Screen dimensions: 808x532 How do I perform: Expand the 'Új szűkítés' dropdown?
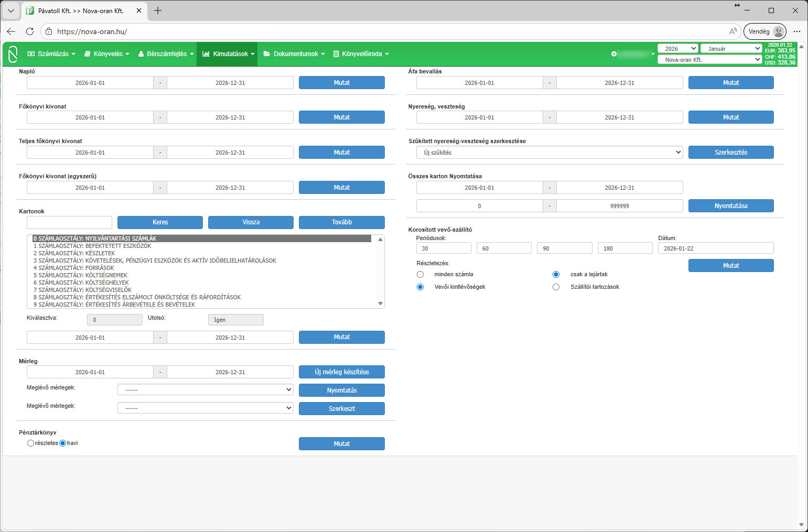(x=549, y=153)
